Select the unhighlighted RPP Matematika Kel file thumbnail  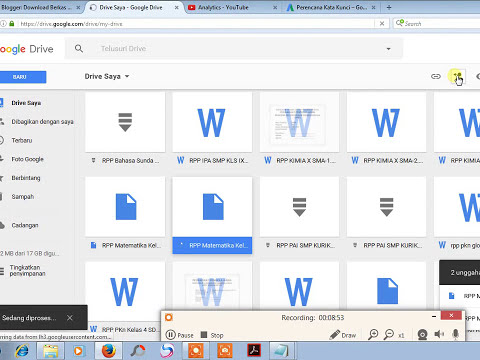[125, 207]
